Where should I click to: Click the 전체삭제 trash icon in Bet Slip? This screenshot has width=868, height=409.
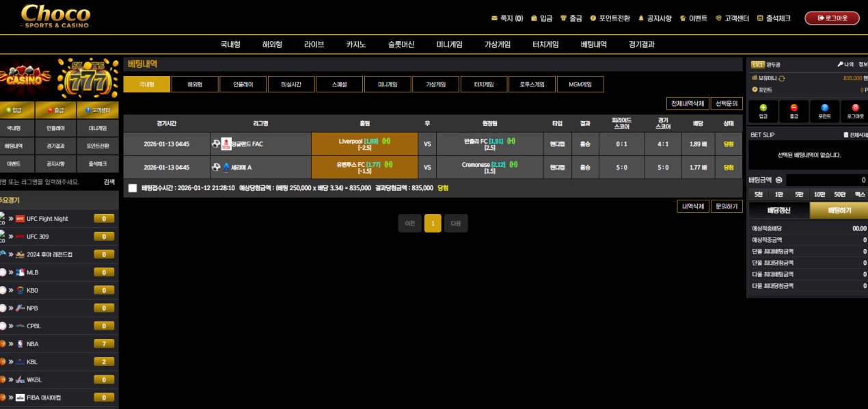(846, 135)
